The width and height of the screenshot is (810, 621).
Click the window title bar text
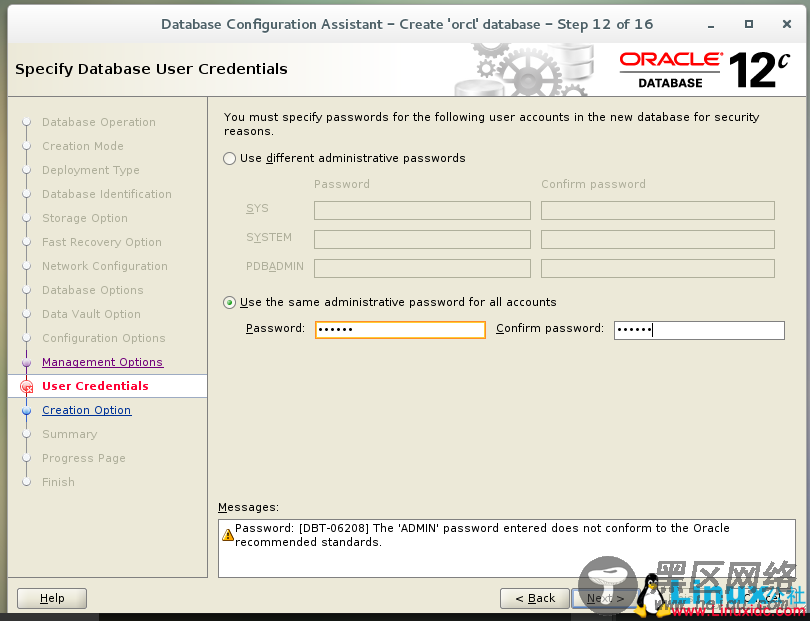click(x=407, y=24)
